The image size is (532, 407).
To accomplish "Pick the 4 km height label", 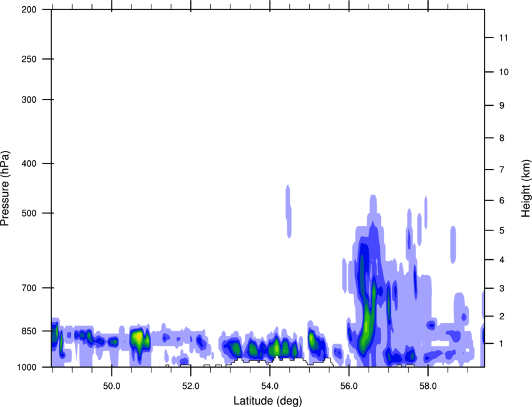I will [x=502, y=260].
